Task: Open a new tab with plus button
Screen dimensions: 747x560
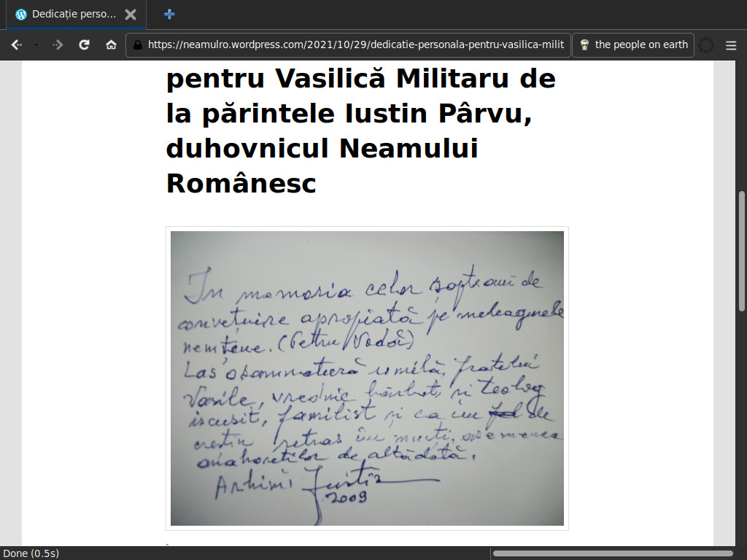Action: 169,14
